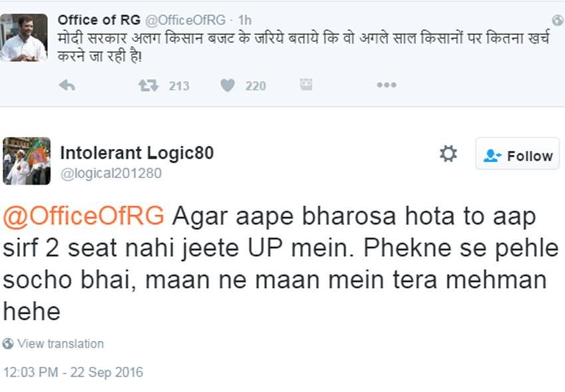Open the Intolerant Logic80 avatar image
The image size is (565, 392).
[27, 161]
